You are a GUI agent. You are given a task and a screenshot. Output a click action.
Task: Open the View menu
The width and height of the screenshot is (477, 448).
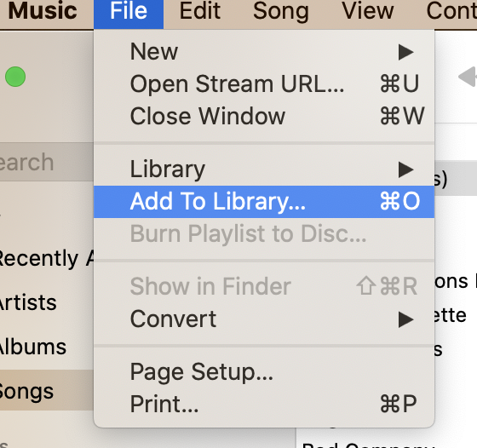click(x=367, y=12)
